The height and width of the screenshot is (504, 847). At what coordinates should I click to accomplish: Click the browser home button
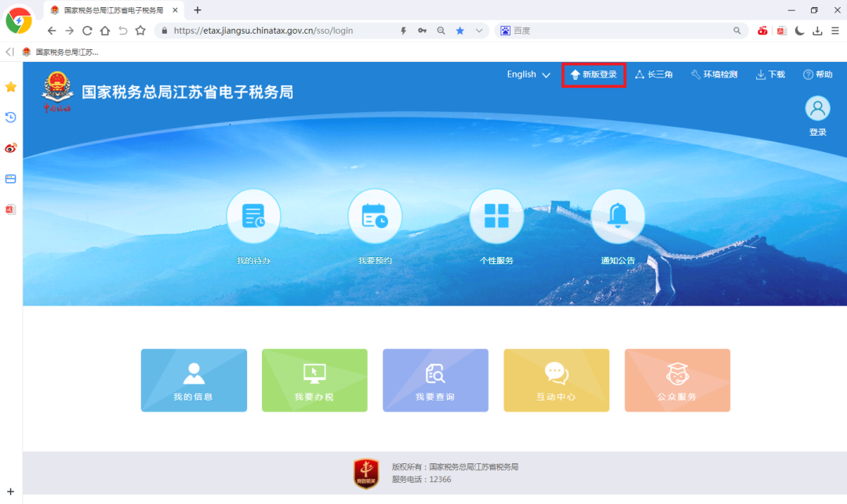point(104,31)
